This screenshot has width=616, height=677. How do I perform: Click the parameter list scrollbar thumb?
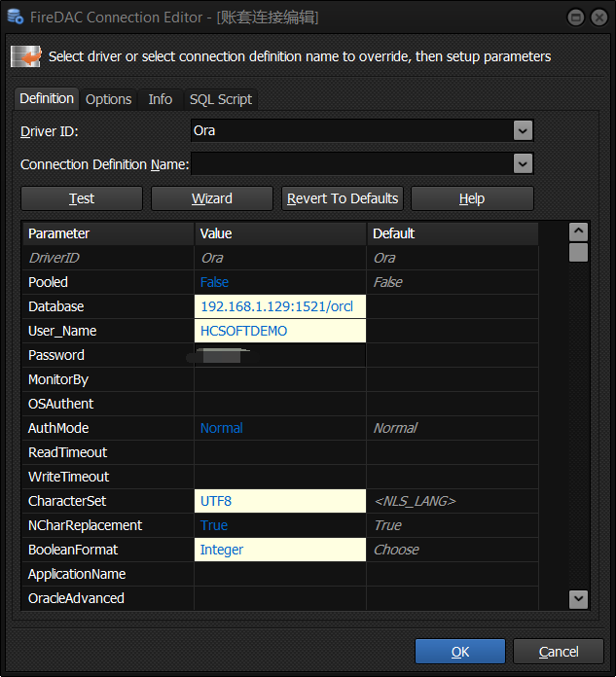coord(578,253)
